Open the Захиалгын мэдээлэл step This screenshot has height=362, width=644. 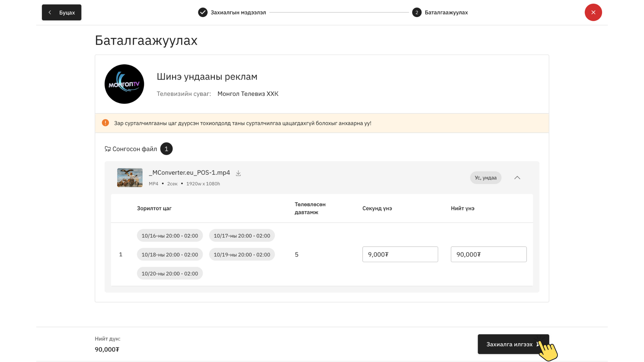(238, 12)
